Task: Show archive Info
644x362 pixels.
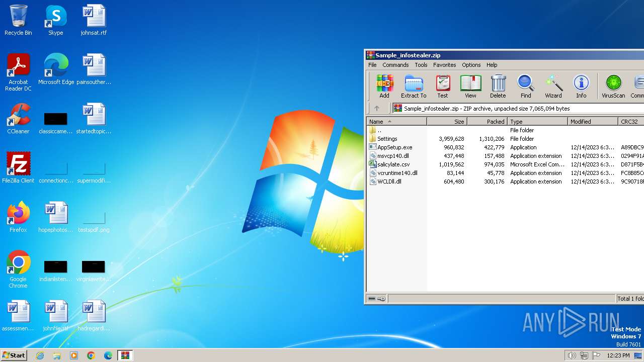Action: tap(581, 86)
